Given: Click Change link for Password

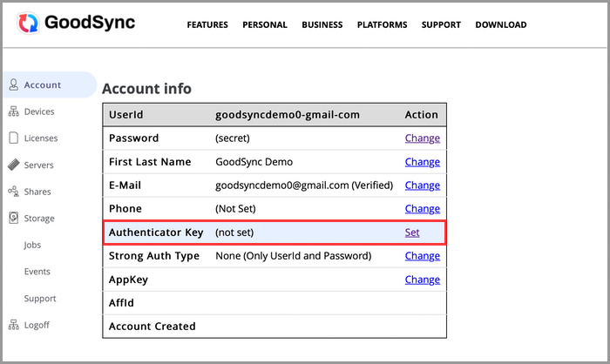Looking at the screenshot, I should pos(423,138).
